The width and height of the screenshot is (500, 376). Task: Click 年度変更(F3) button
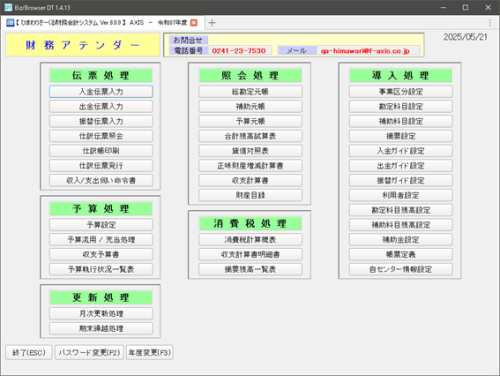[x=150, y=352]
